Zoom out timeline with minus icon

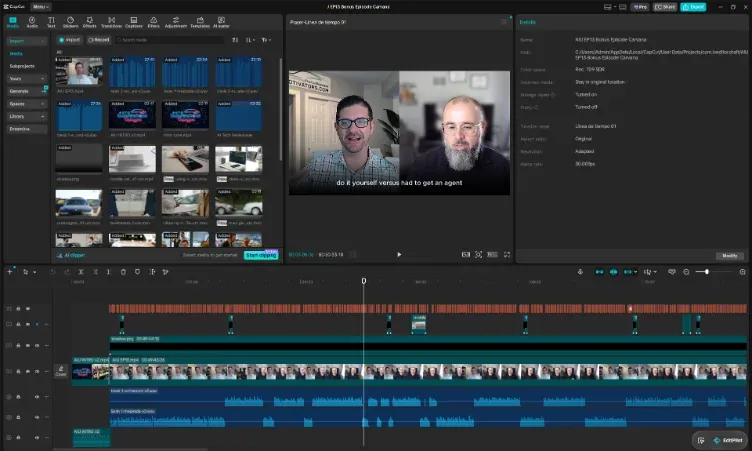[x=686, y=272]
